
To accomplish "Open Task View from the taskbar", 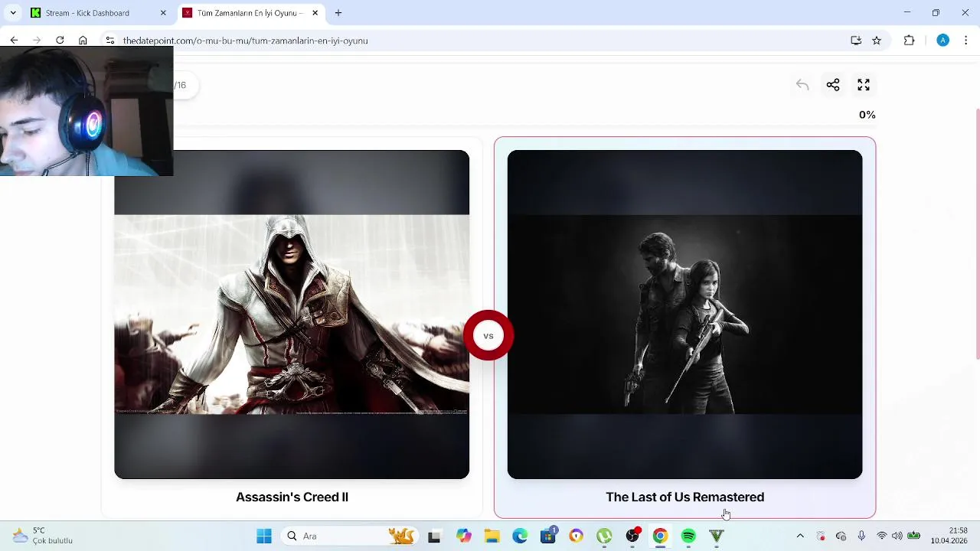I will click(x=434, y=536).
